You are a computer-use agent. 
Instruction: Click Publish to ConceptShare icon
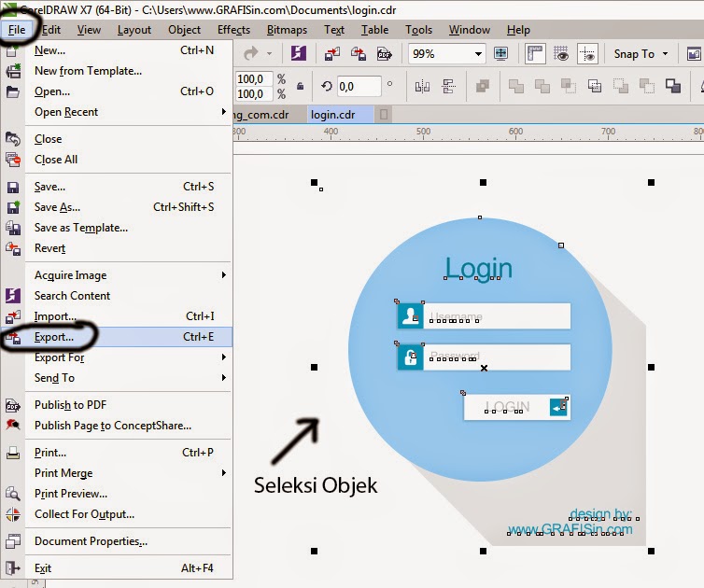click(12, 425)
